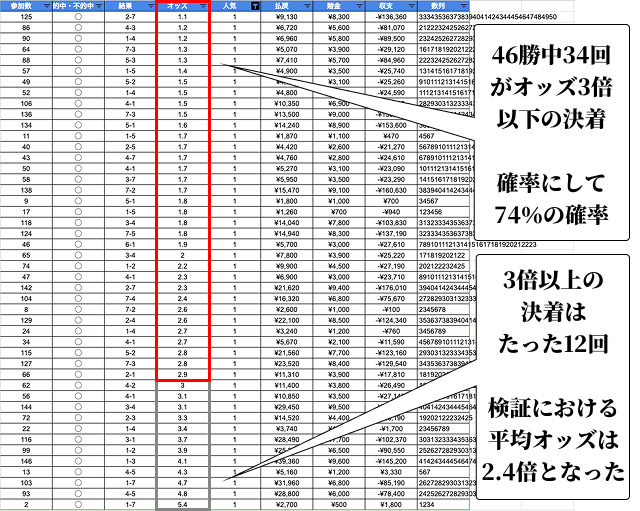
Task: Select the stake cell ¥5,600
Action: [338, 28]
